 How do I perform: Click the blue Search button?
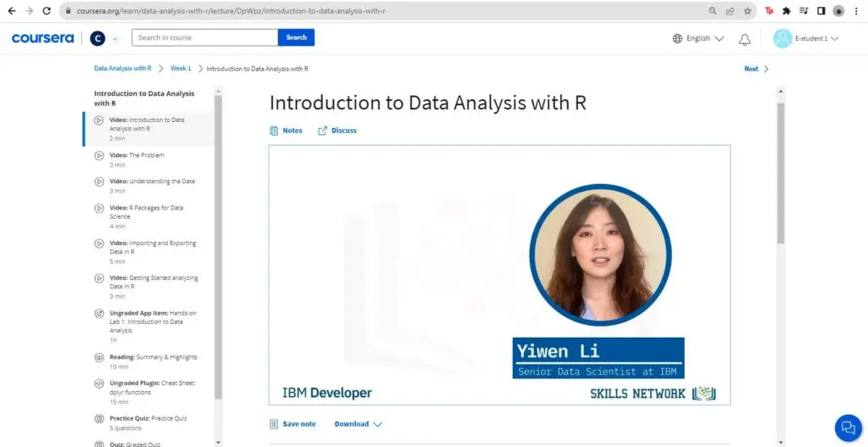coord(296,37)
